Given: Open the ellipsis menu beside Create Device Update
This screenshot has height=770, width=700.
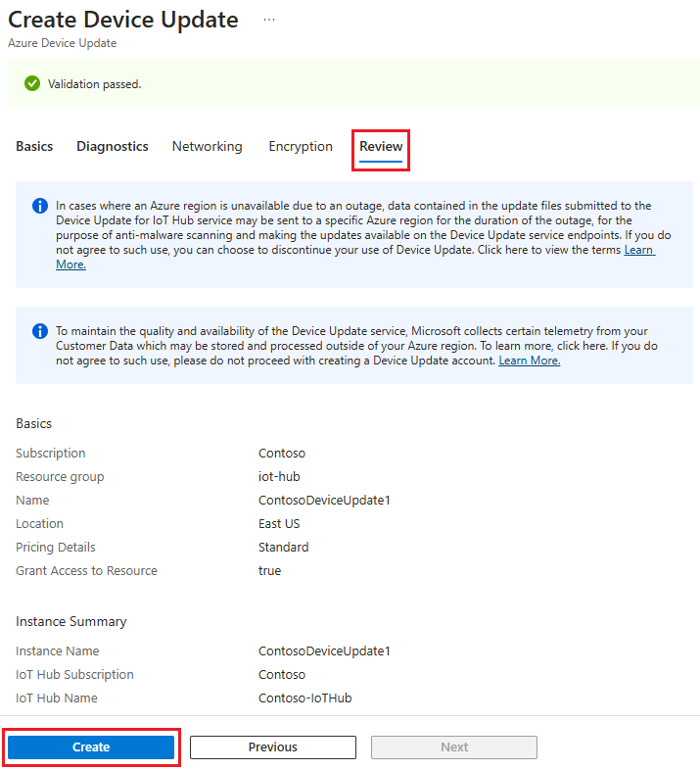Looking at the screenshot, I should tap(269, 20).
